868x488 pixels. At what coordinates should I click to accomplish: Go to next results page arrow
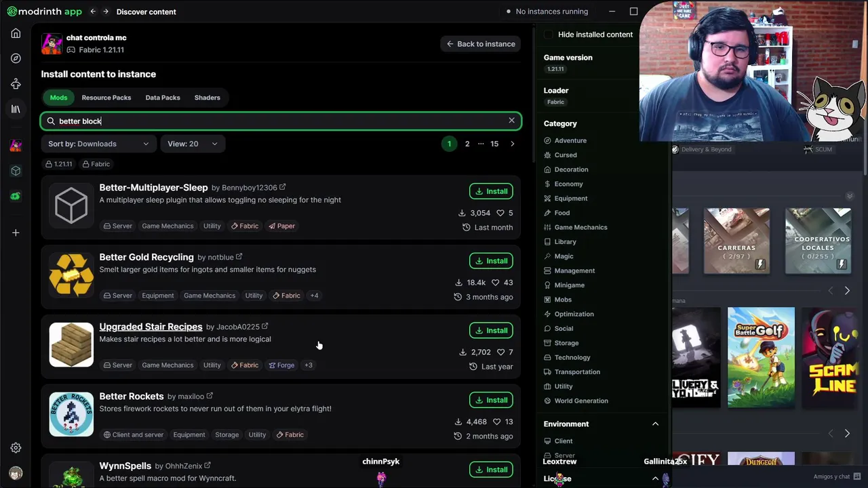(512, 144)
